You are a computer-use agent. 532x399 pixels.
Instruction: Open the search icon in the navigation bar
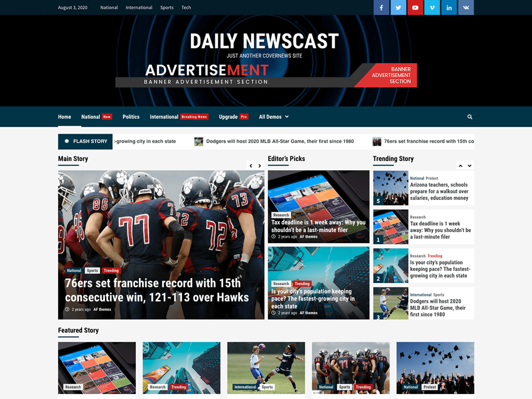pyautogui.click(x=469, y=117)
